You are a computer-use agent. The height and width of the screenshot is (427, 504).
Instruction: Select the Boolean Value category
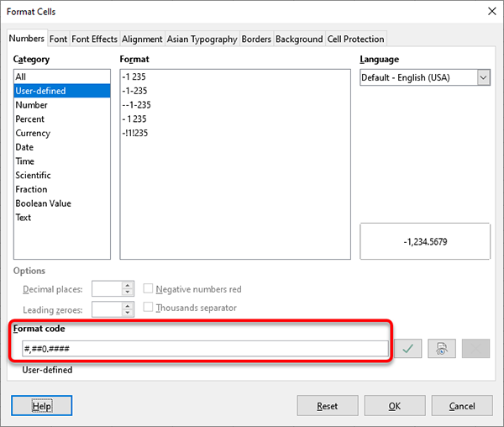point(62,203)
